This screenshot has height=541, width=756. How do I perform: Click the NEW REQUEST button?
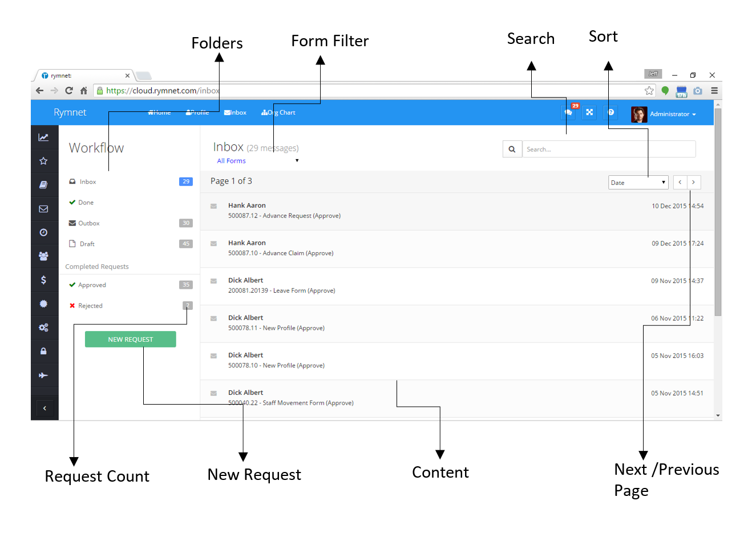(130, 340)
